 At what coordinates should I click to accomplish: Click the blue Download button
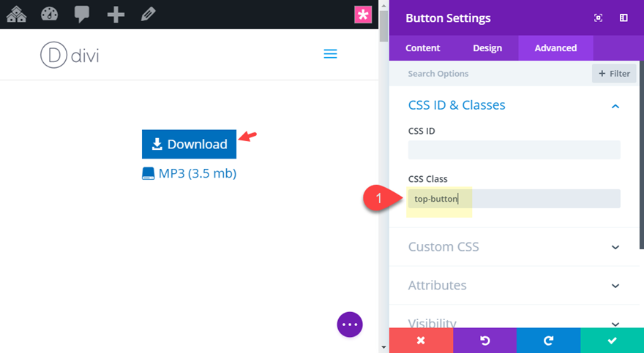(x=189, y=144)
